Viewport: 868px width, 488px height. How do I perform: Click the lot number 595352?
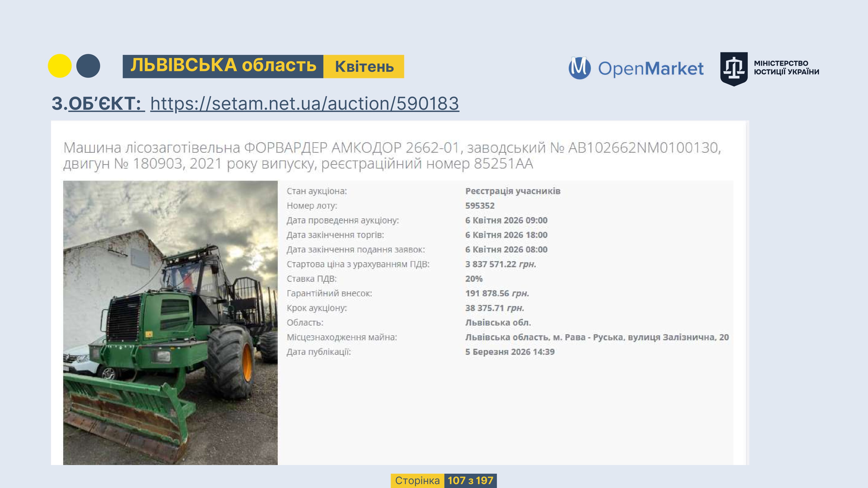pos(480,206)
